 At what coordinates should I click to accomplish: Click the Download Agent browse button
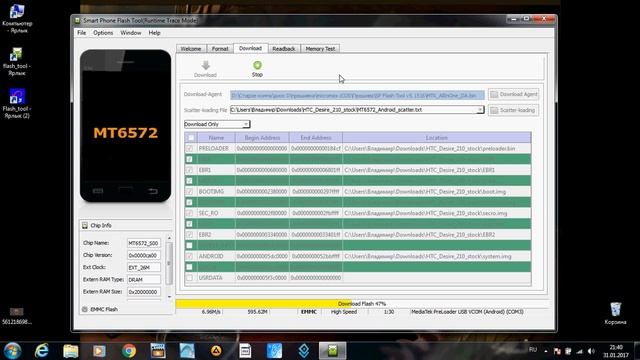coord(513,94)
